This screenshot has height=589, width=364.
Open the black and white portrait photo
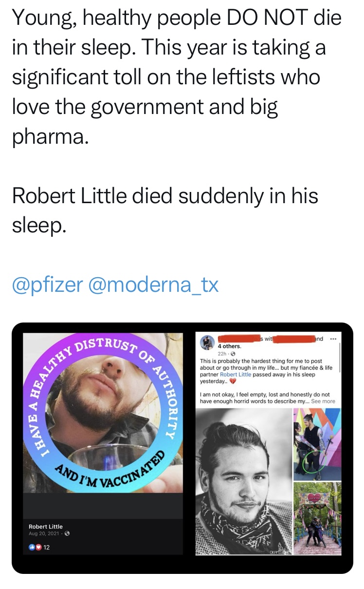coord(243,480)
